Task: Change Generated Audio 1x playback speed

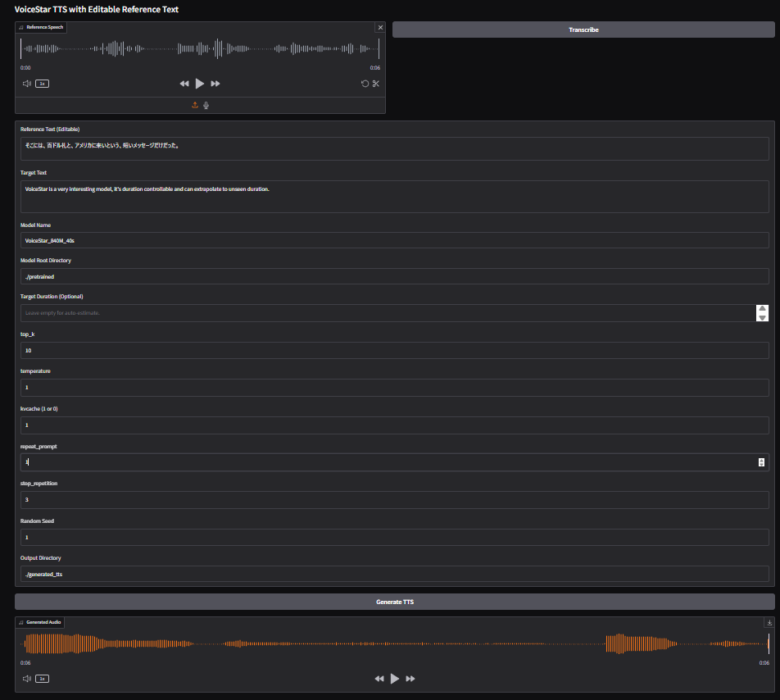Action: 43,679
